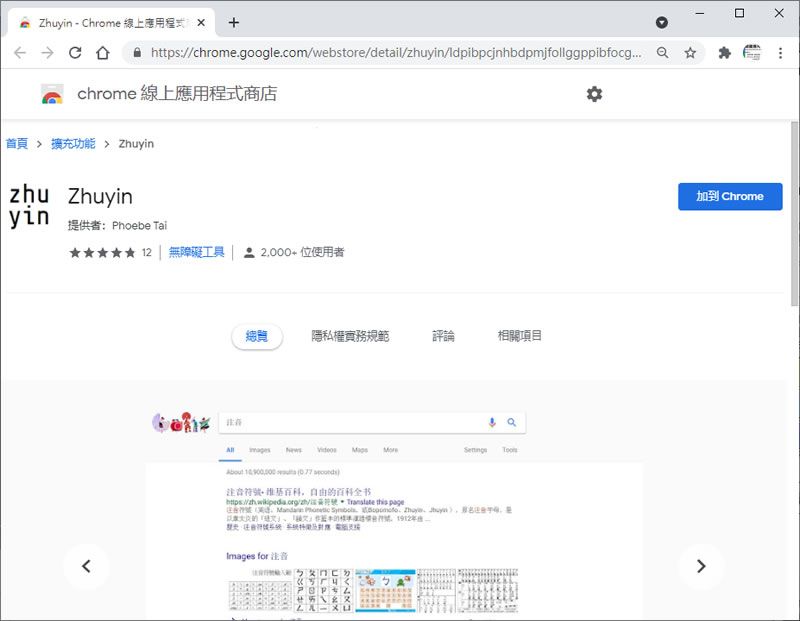
Task: Click the 12 ratings count
Action: pos(146,253)
